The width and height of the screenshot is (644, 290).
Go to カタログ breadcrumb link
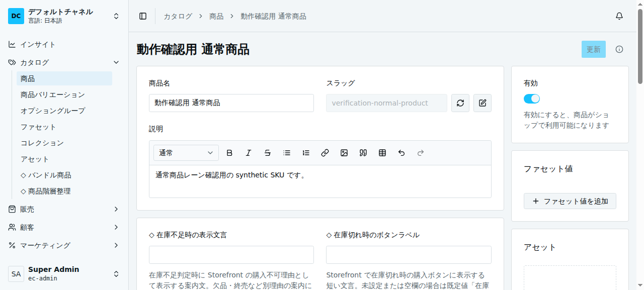click(x=178, y=16)
